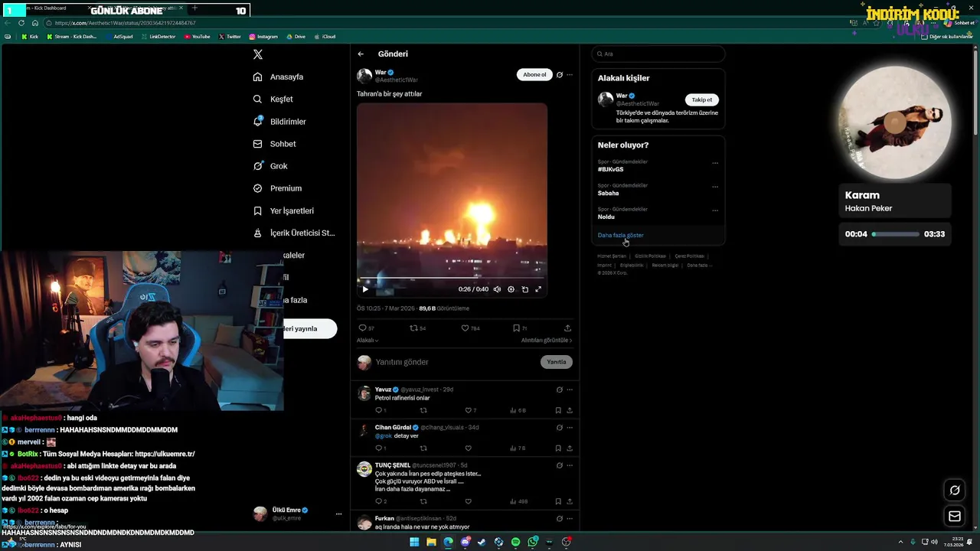This screenshot has width=980, height=551.
Task: Go back using the Gönderi arrow
Action: click(x=361, y=54)
